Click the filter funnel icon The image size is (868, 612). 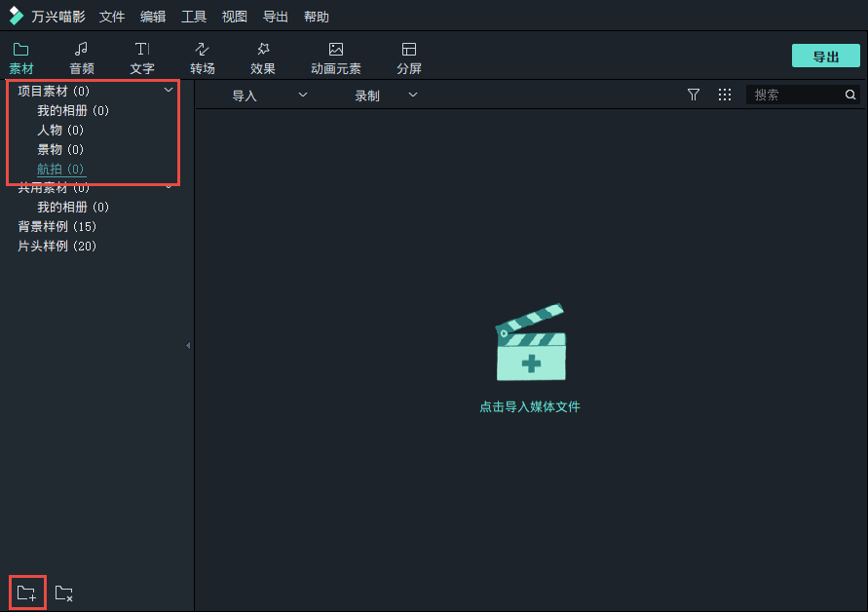point(694,95)
